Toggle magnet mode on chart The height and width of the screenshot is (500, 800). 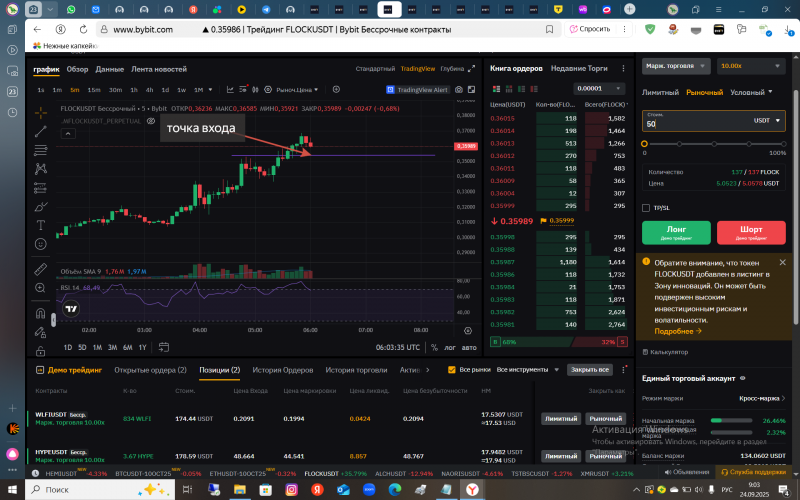tap(41, 313)
